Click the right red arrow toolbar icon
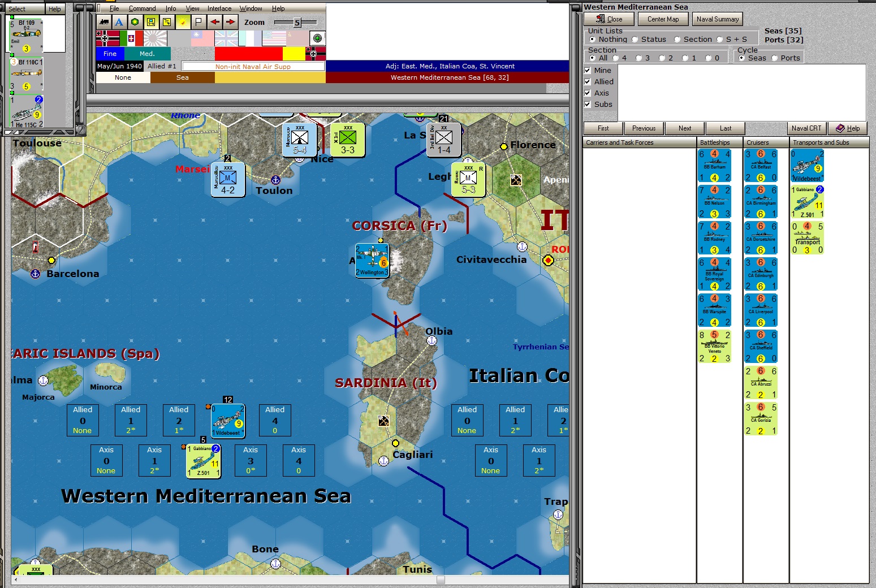This screenshot has height=588, width=876. [x=230, y=22]
